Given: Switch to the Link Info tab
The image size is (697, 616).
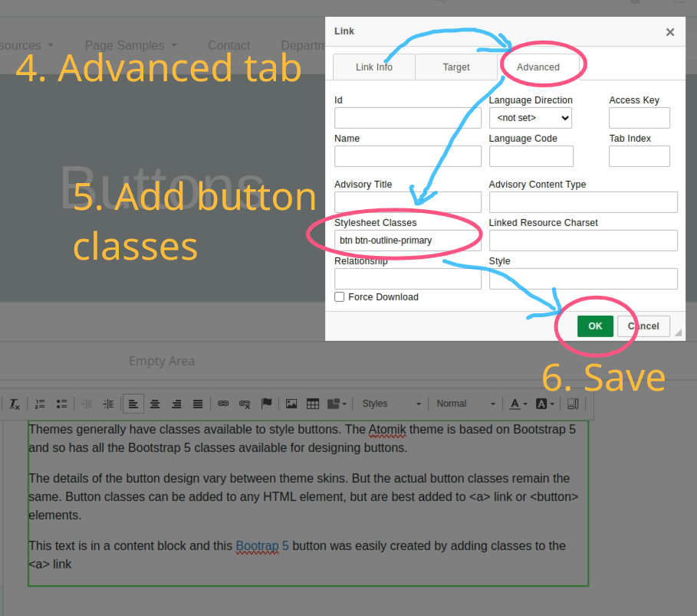Looking at the screenshot, I should pyautogui.click(x=374, y=67).
